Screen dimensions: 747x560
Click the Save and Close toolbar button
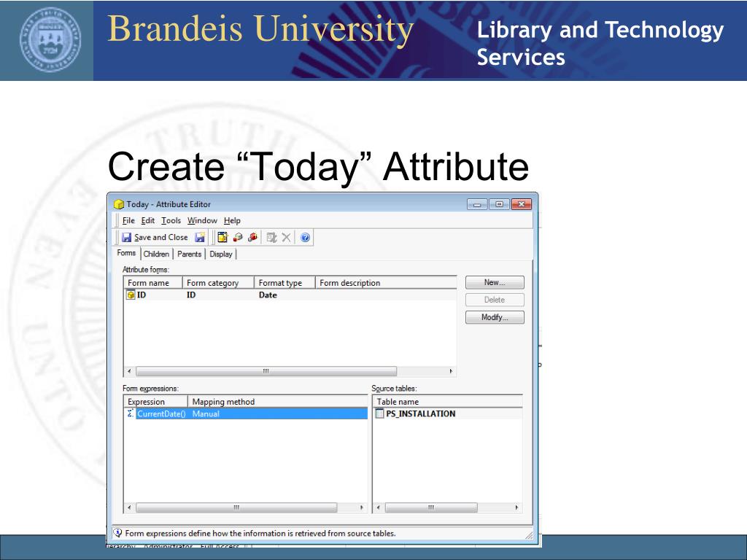[x=155, y=237]
